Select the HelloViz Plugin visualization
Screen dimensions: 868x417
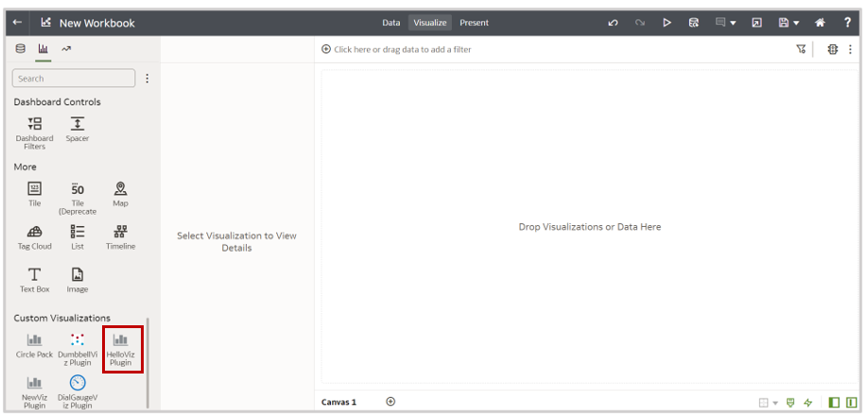[x=122, y=349]
